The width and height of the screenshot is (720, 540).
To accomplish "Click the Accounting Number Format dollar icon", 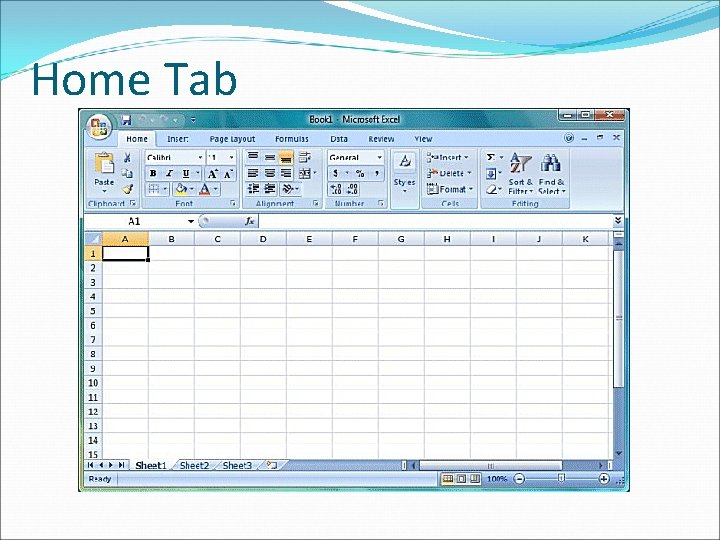I will [336, 173].
